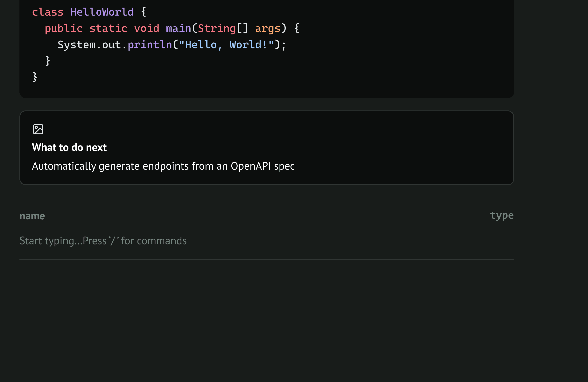Click the 'println' method call

150,45
